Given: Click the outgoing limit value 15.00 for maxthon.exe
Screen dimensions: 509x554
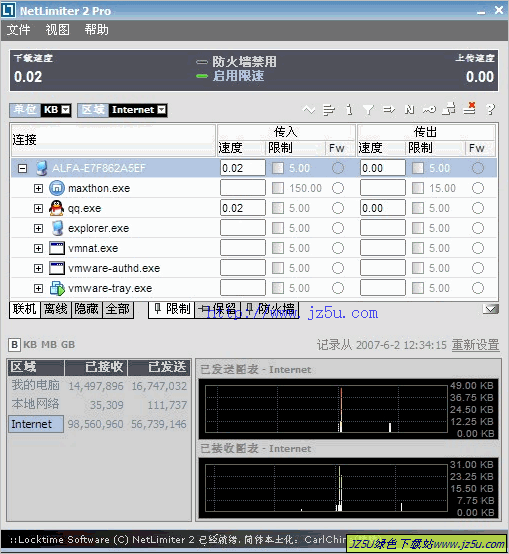Looking at the screenshot, I should click(x=442, y=188).
